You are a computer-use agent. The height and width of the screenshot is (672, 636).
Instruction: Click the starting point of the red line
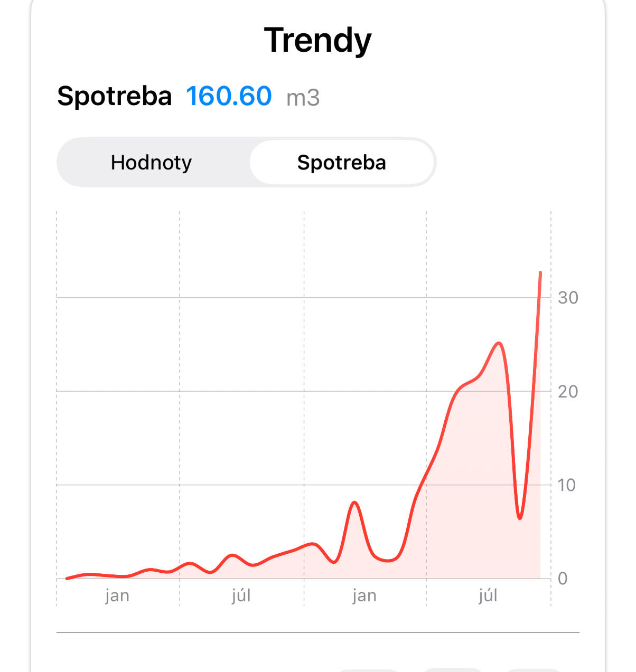point(67,579)
